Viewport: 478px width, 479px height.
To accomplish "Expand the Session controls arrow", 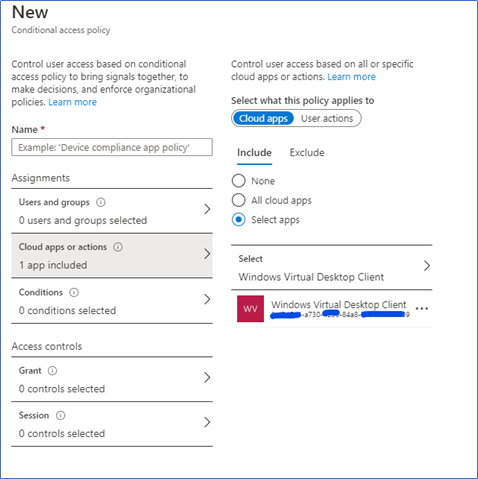I will click(207, 422).
